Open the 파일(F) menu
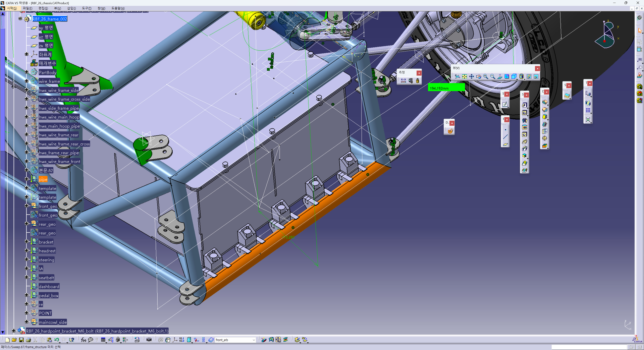644x350 pixels. pyautogui.click(x=28, y=8)
